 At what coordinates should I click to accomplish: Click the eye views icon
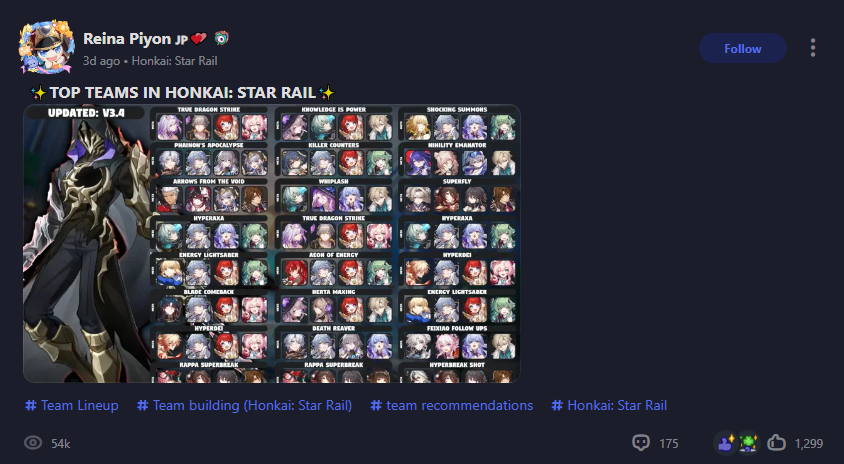[x=33, y=443]
